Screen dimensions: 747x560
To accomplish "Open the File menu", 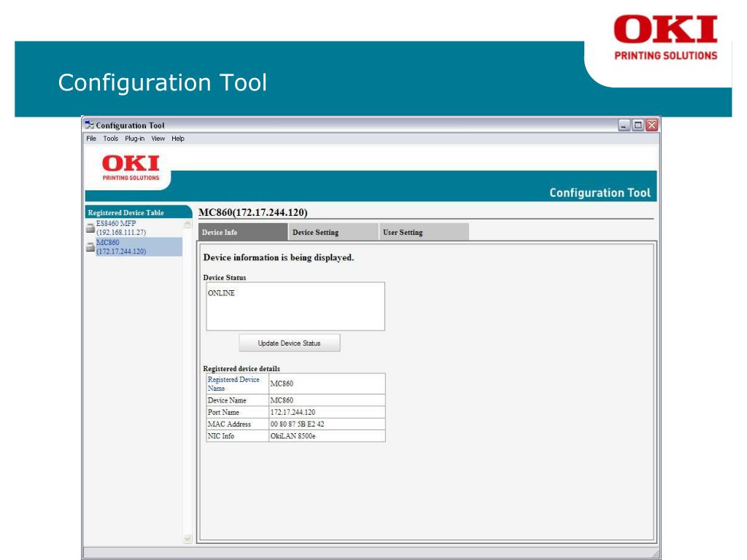I will point(91,139).
